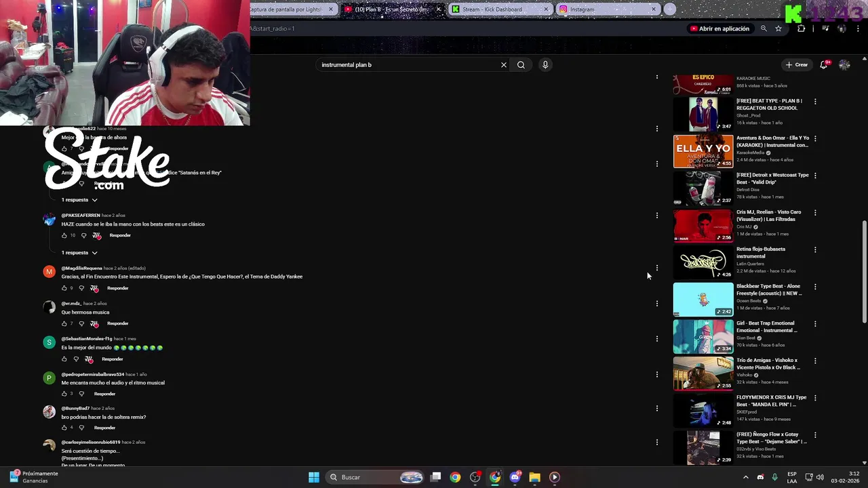Open the Windows Start menu
The width and height of the screenshot is (868, 488).
pos(314,477)
